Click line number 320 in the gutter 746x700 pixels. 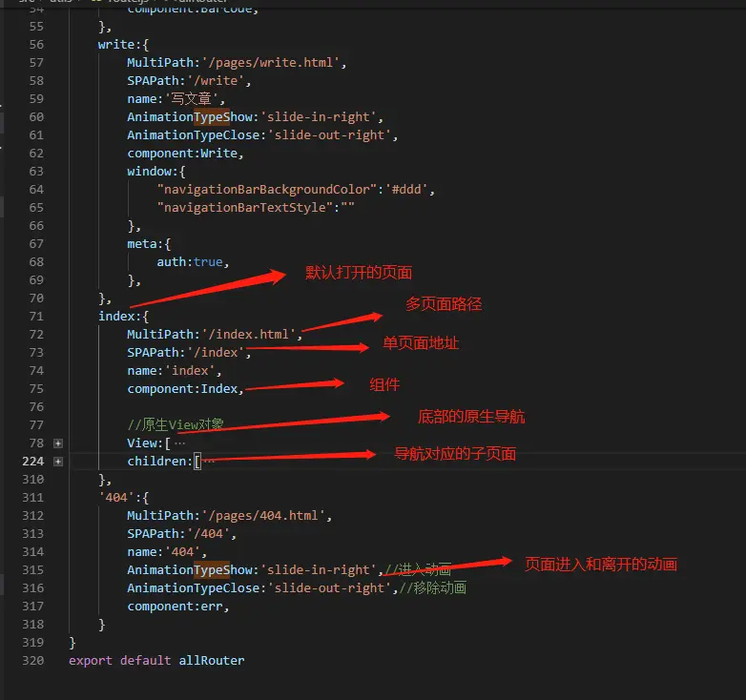tap(32, 661)
